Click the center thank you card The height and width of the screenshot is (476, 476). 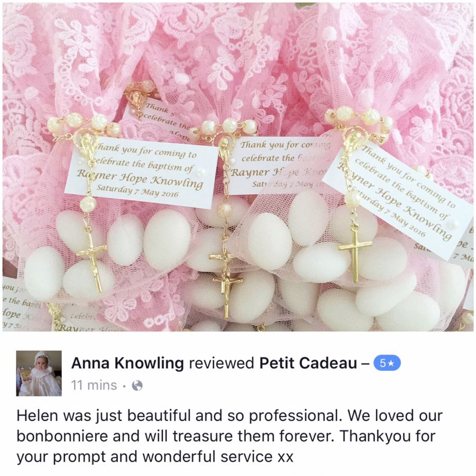click(278, 166)
